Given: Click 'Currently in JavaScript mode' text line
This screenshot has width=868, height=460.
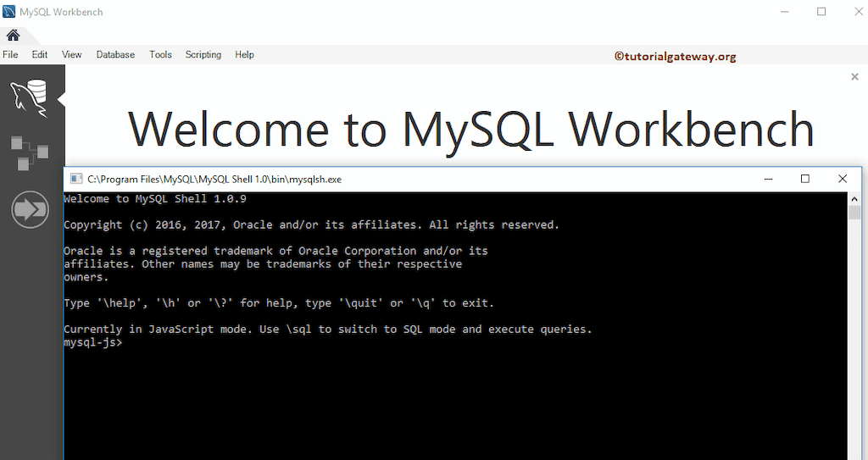Looking at the screenshot, I should [x=328, y=330].
